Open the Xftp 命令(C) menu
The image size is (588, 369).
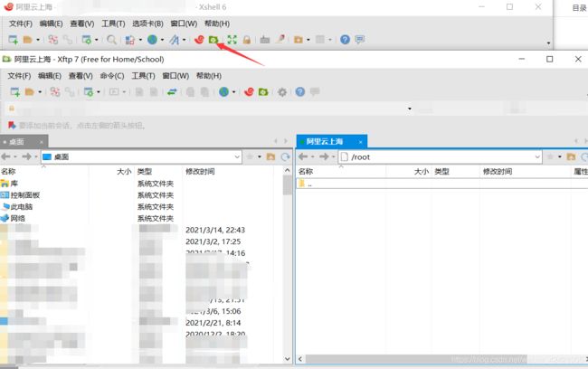112,76
